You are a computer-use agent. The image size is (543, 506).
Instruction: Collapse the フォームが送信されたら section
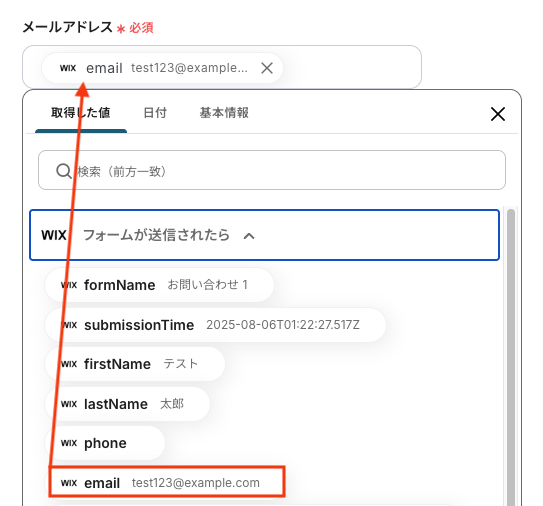(249, 236)
